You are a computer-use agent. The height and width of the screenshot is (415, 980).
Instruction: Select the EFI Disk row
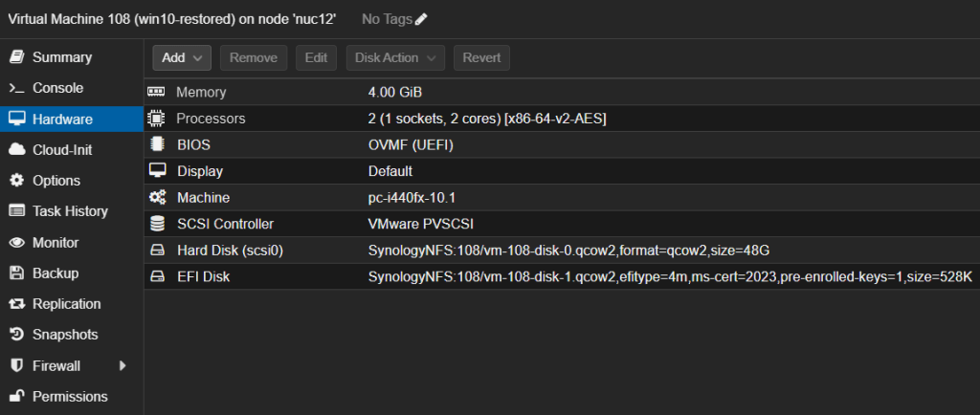(x=562, y=276)
